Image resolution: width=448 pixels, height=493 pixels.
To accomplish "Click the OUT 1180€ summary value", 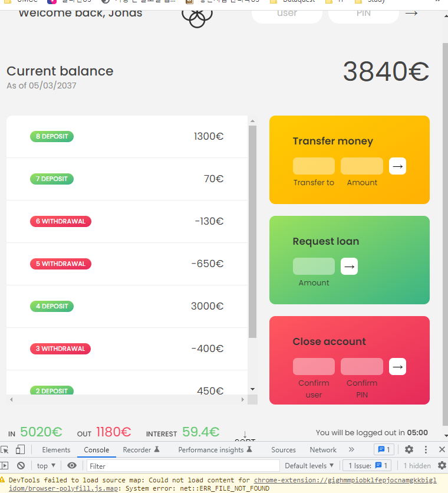I will click(x=114, y=432).
